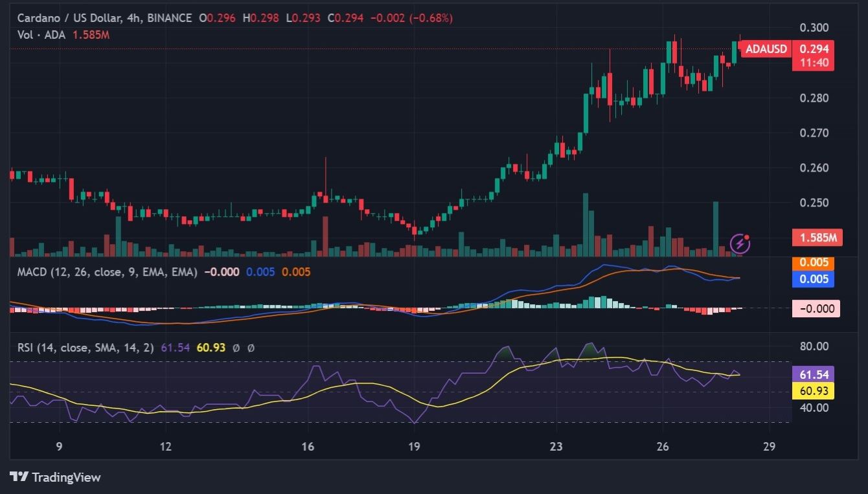The image size is (868, 494).
Task: Click the yellow 60.93 RSI axis tag
Action: click(814, 390)
